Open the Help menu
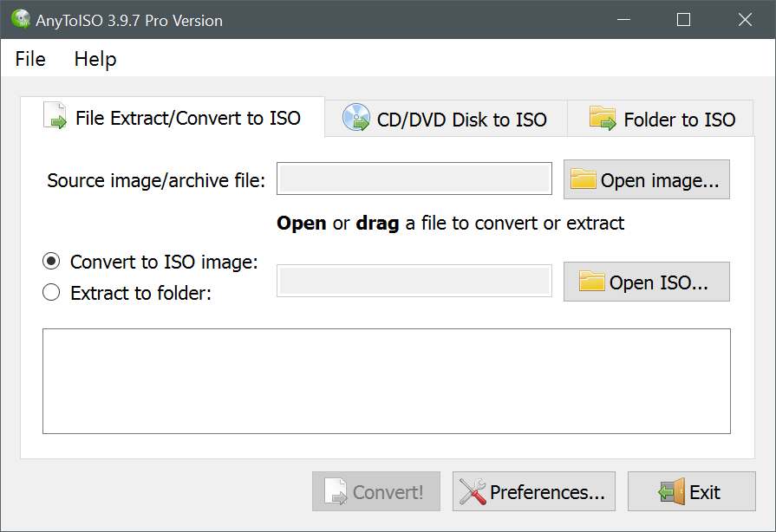 pyautogui.click(x=95, y=59)
